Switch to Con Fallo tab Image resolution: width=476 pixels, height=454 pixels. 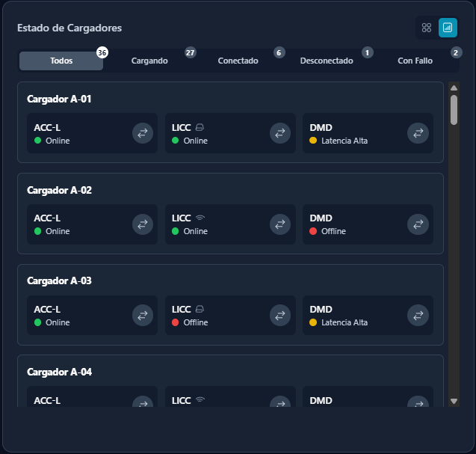pyautogui.click(x=415, y=61)
